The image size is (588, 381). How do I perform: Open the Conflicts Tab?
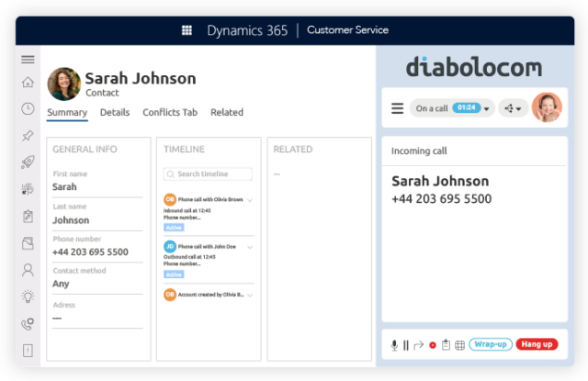pos(170,112)
